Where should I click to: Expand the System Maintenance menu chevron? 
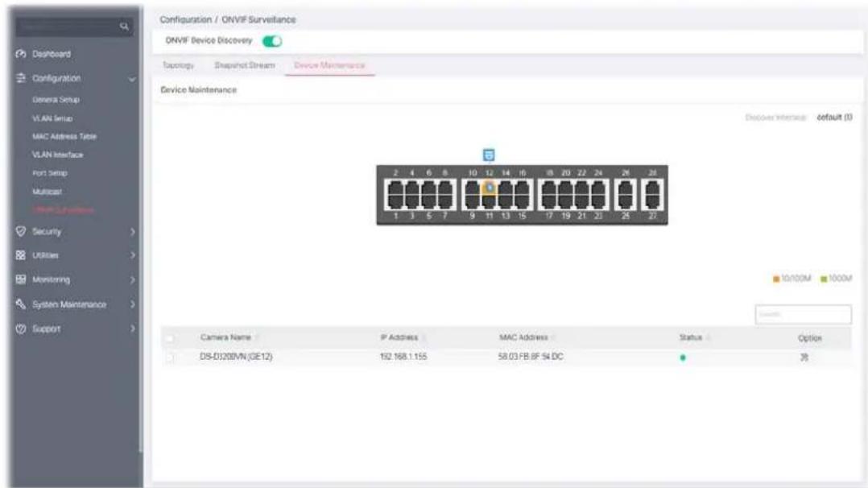point(133,304)
